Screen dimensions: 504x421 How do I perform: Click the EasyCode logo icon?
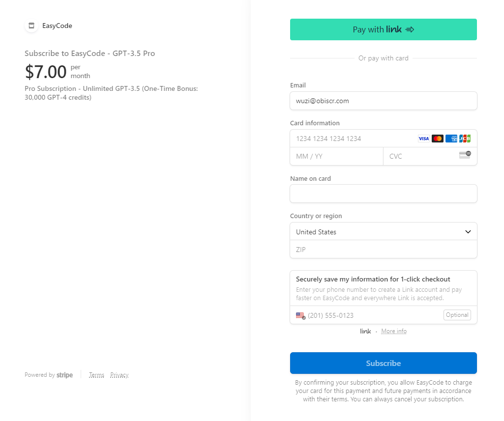point(31,26)
